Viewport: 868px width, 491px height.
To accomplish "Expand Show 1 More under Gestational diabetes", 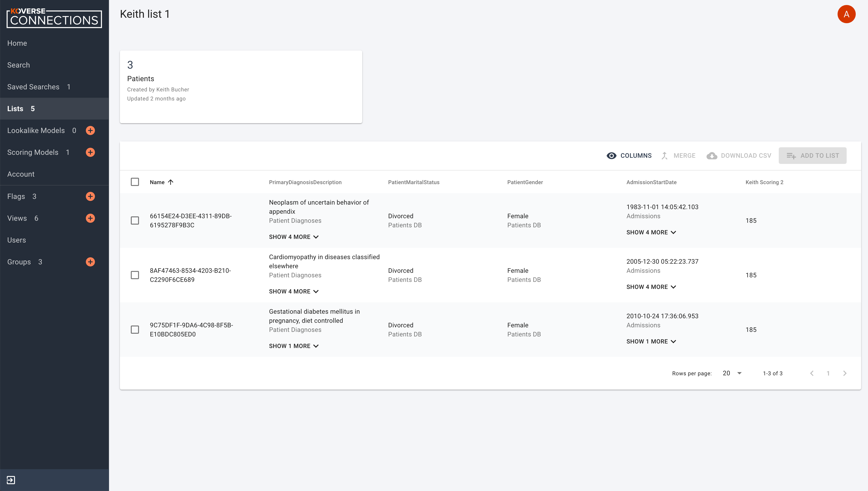I will (x=294, y=346).
